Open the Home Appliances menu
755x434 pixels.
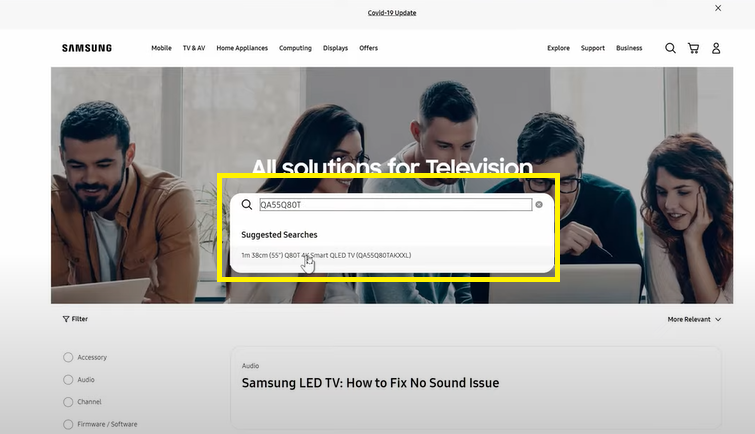(242, 48)
